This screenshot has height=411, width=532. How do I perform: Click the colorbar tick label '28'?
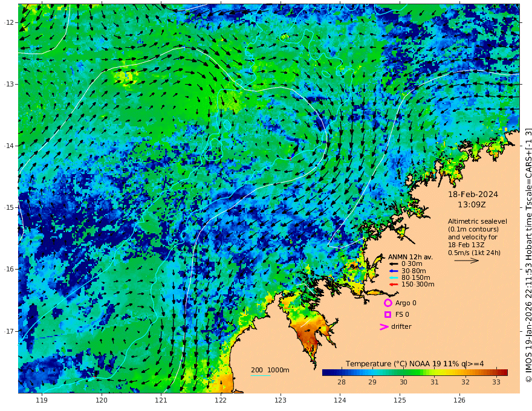coord(342,382)
